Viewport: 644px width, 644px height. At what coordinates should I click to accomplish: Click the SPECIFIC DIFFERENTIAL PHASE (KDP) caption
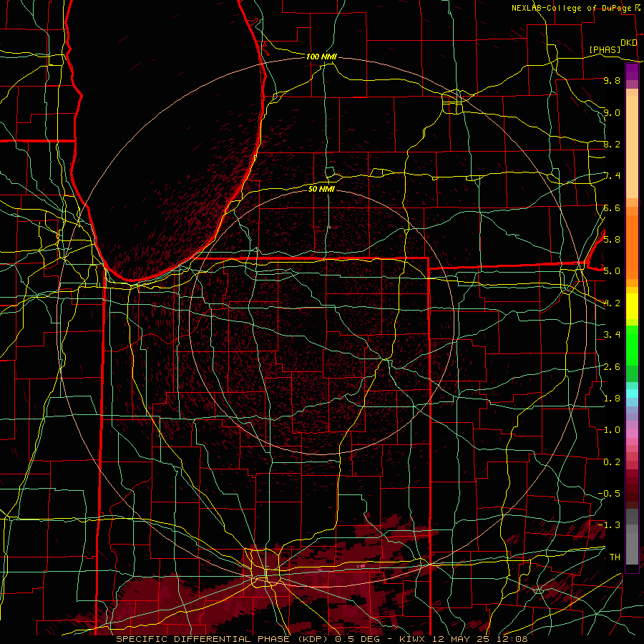223,639
